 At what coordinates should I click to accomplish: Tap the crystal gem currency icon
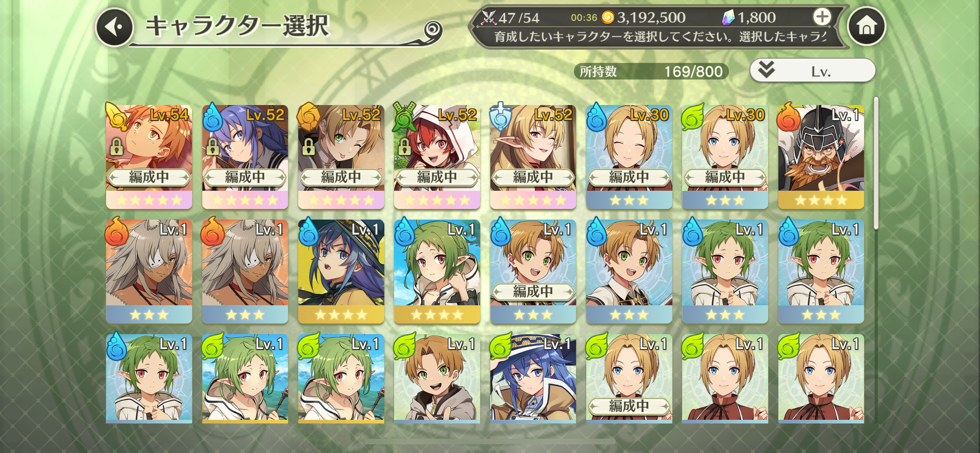tap(728, 18)
